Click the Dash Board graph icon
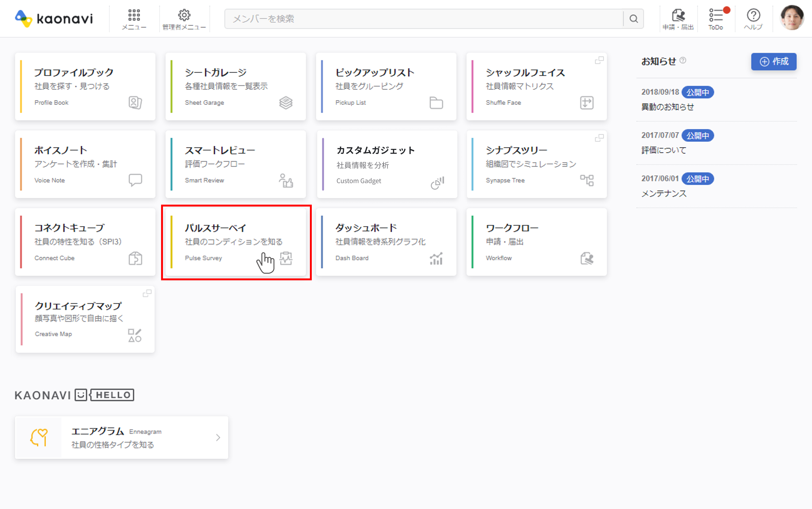Viewport: 812px width, 509px height. click(x=436, y=258)
